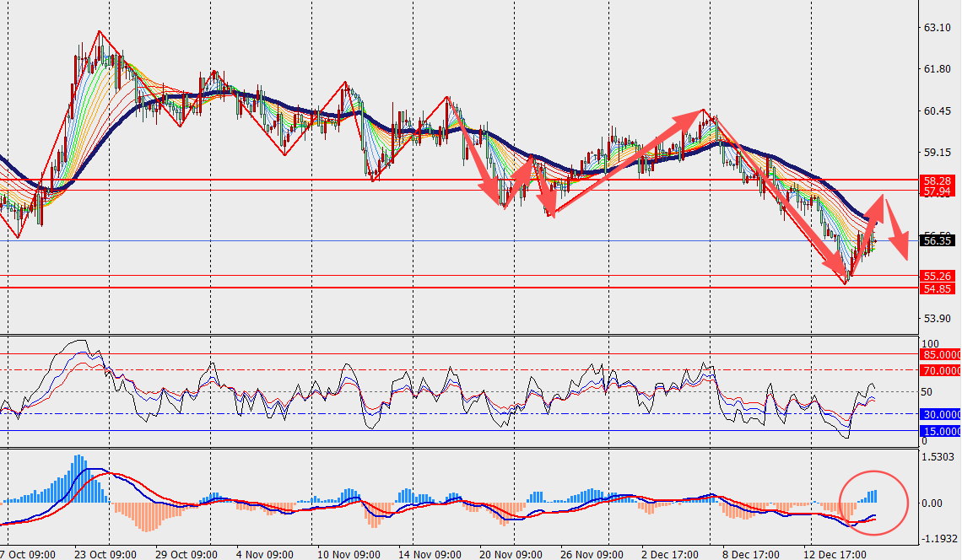Select the 54.85 red price label
This screenshot has width=962, height=560.
tap(938, 288)
